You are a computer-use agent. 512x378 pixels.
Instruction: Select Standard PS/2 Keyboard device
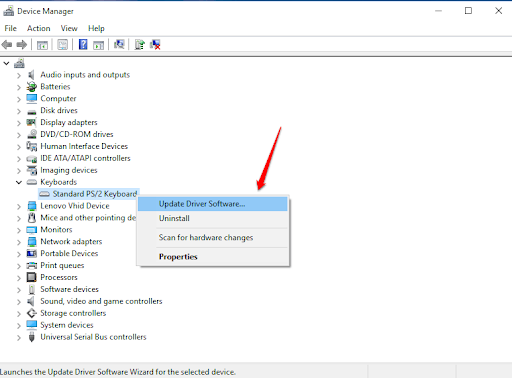pyautogui.click(x=95, y=194)
